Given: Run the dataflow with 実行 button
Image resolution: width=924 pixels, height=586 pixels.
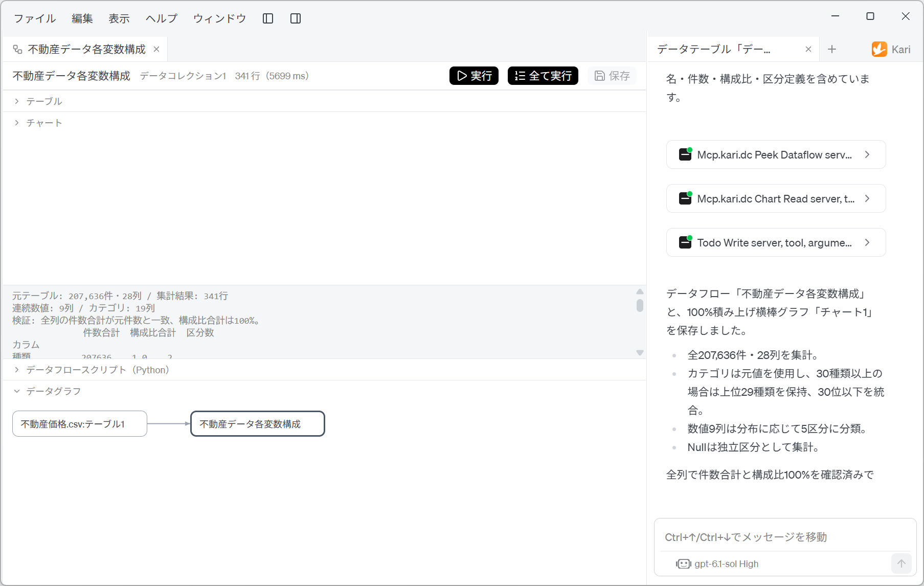Looking at the screenshot, I should 474,76.
